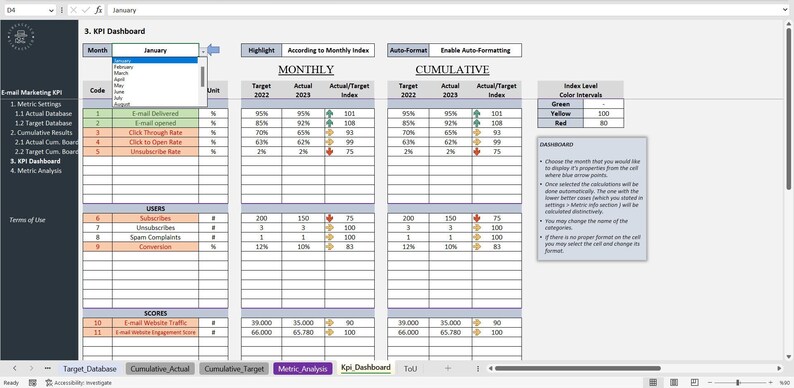Open the Name Box dropdown arrow
The image size is (794, 388).
52,10
